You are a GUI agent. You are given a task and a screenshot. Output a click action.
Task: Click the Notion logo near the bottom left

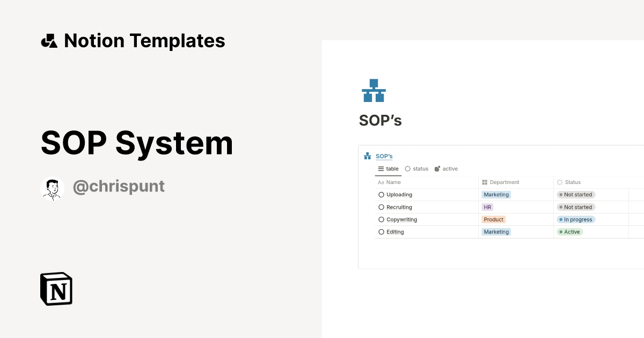tap(56, 289)
